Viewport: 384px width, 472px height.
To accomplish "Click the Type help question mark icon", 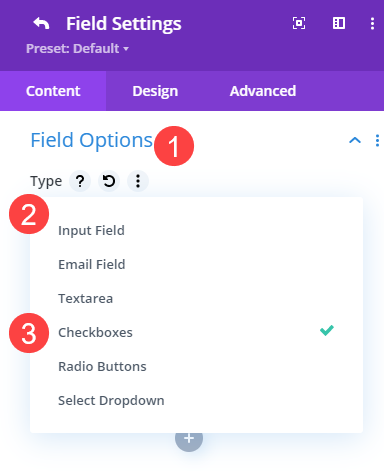I will click(x=80, y=181).
